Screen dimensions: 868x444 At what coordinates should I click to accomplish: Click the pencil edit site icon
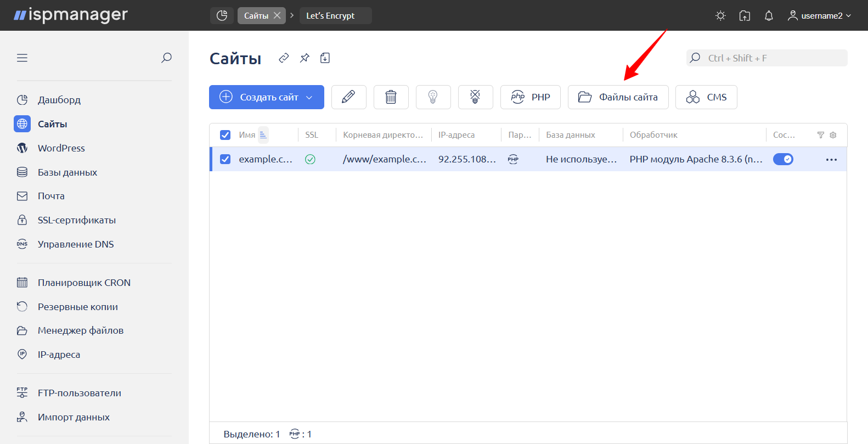pos(348,97)
